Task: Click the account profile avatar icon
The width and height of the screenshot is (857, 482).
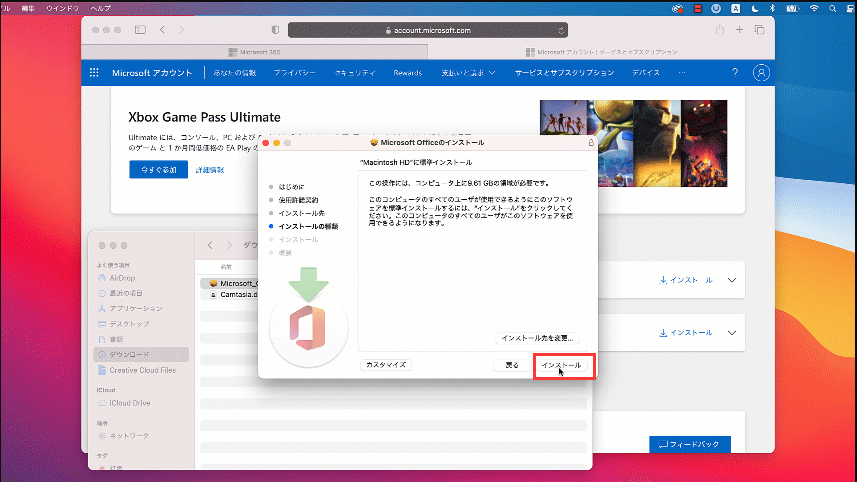Action: click(762, 73)
